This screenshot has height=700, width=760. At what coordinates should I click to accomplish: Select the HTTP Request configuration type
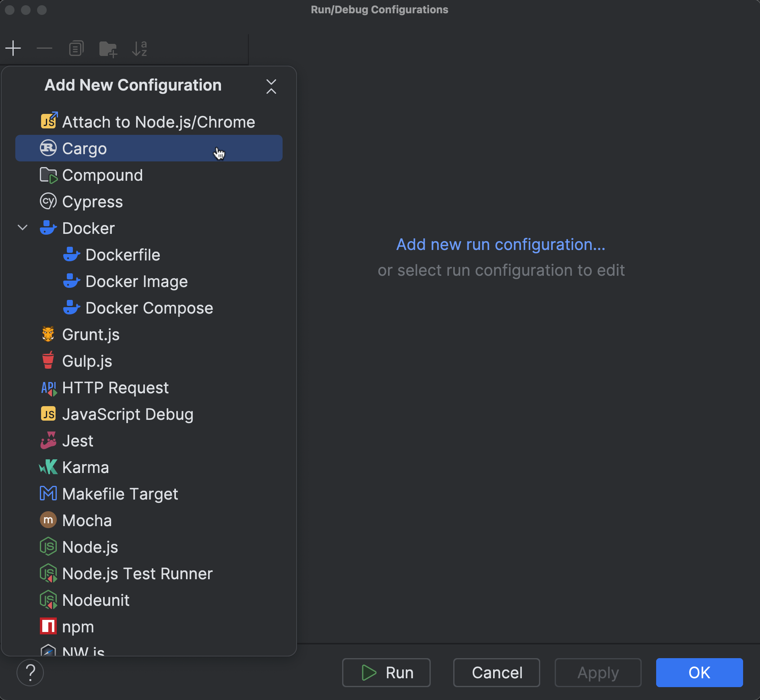[x=116, y=387]
